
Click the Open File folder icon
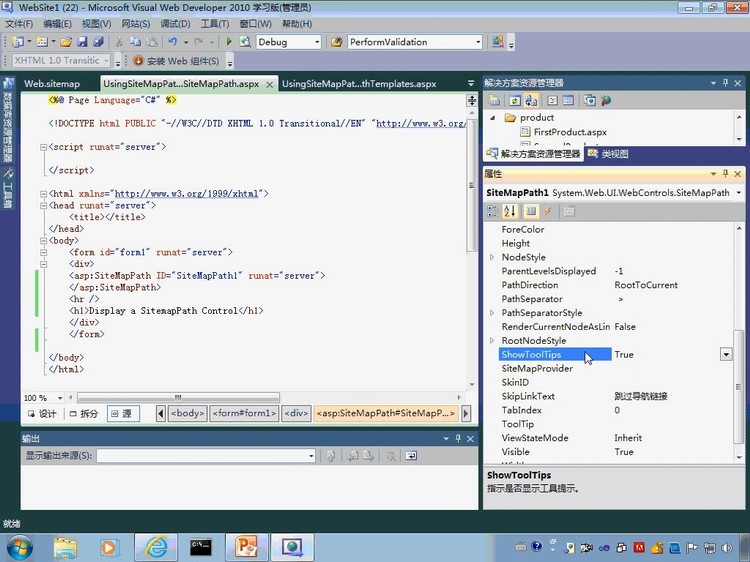[66, 42]
